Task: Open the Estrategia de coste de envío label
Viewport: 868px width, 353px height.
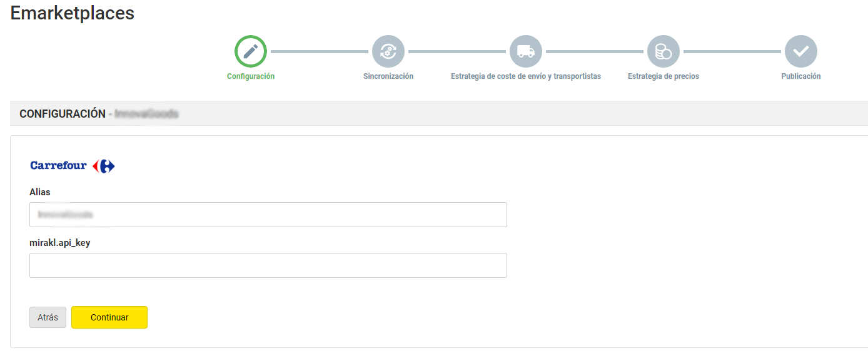Action: tap(526, 76)
